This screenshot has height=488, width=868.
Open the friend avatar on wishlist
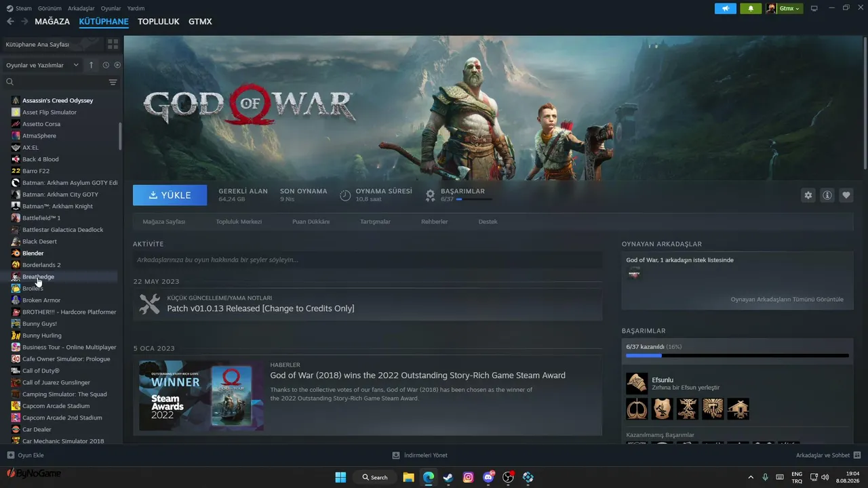pyautogui.click(x=634, y=273)
